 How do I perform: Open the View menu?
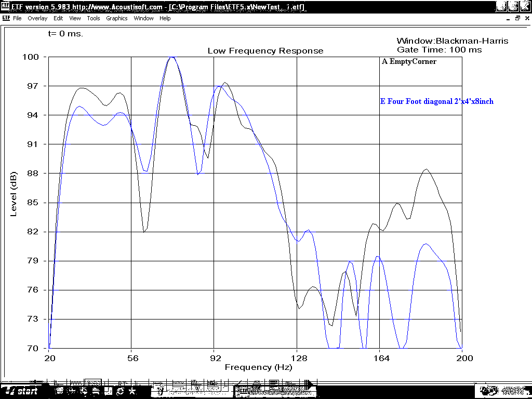tap(75, 18)
